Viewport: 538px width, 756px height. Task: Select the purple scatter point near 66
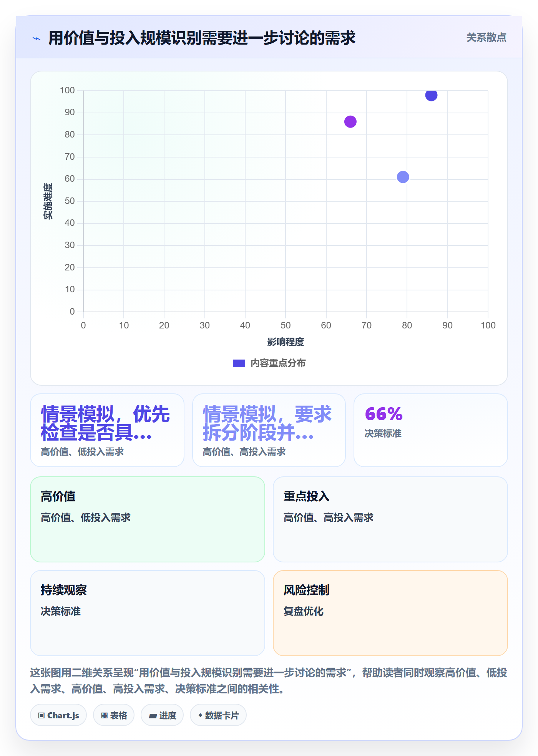point(350,122)
